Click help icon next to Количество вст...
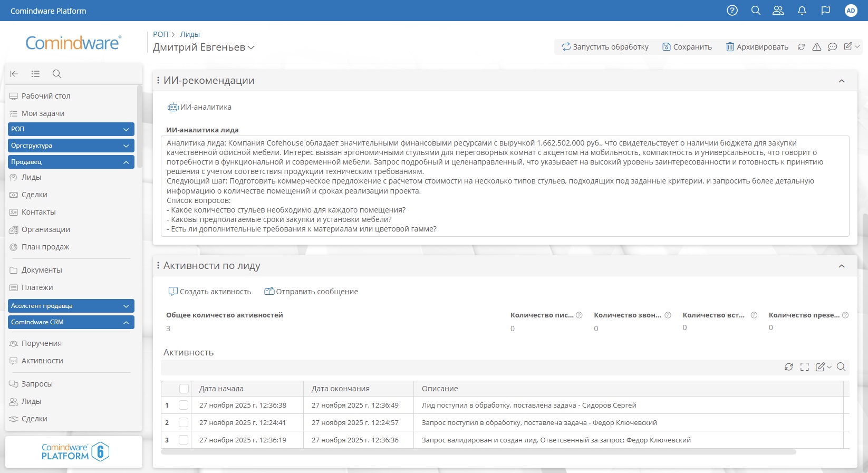 point(754,315)
